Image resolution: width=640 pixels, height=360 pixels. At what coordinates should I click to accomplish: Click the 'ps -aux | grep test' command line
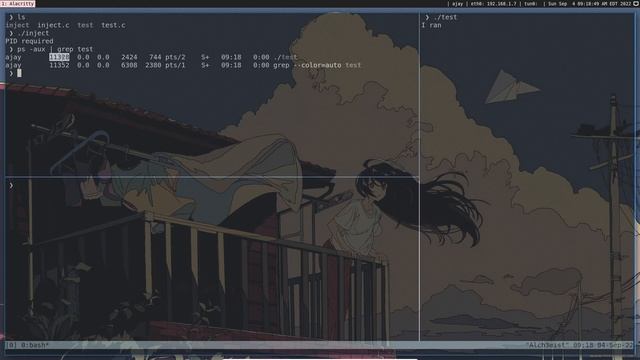click(x=55, y=49)
